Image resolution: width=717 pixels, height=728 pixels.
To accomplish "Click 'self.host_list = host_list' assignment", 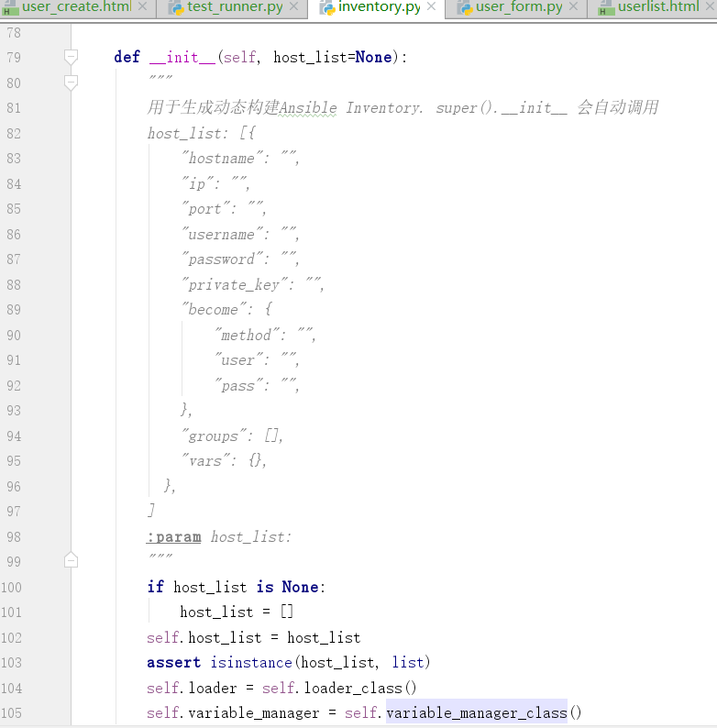I will (254, 637).
